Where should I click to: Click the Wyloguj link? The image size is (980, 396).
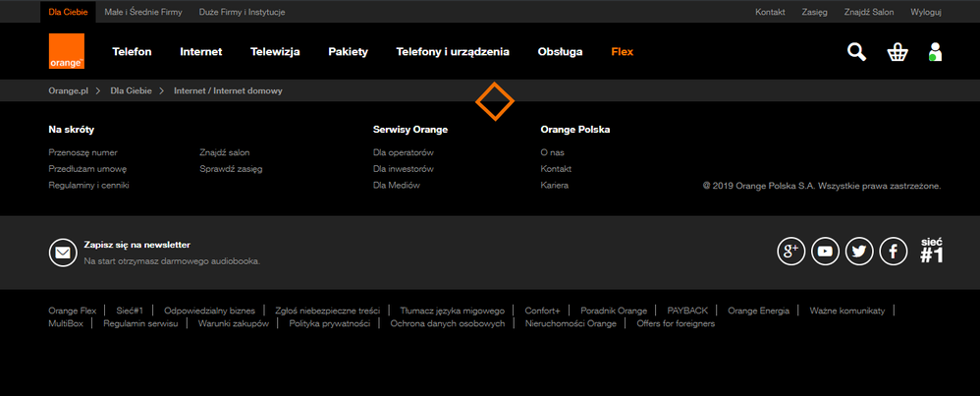[926, 12]
